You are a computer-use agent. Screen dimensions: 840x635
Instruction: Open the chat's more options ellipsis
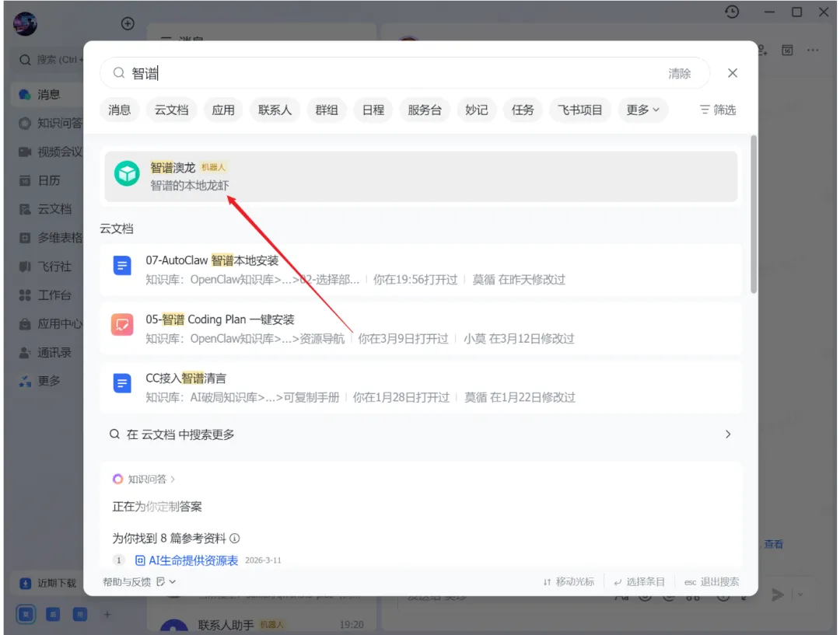pos(813,51)
